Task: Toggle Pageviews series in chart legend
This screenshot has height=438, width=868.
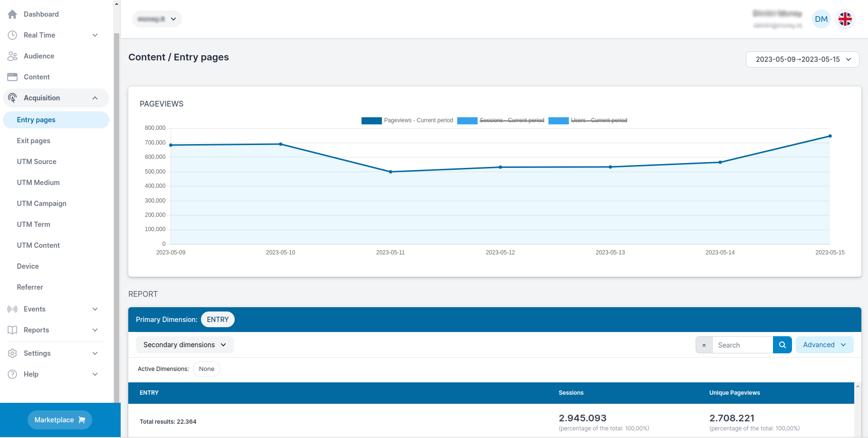Action: (x=407, y=120)
